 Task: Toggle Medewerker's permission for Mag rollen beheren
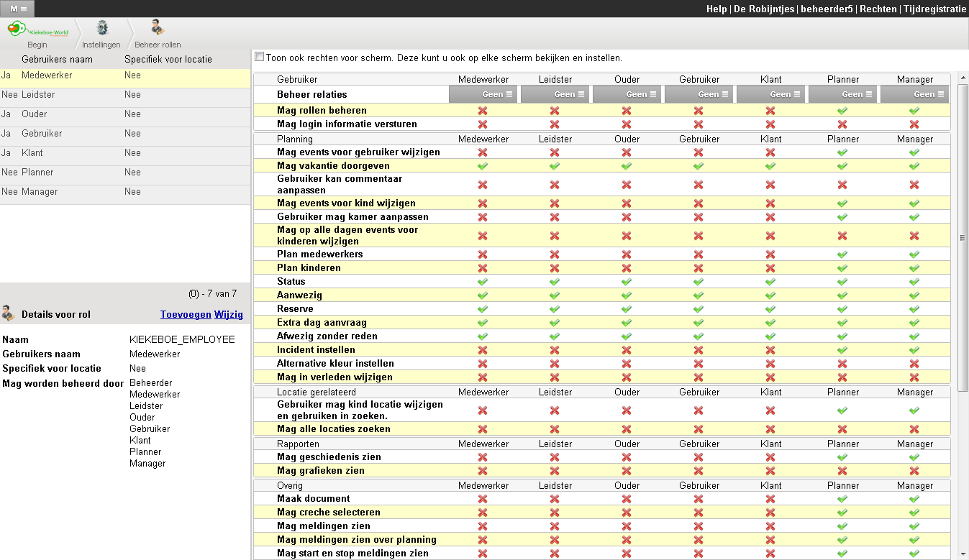(x=483, y=111)
